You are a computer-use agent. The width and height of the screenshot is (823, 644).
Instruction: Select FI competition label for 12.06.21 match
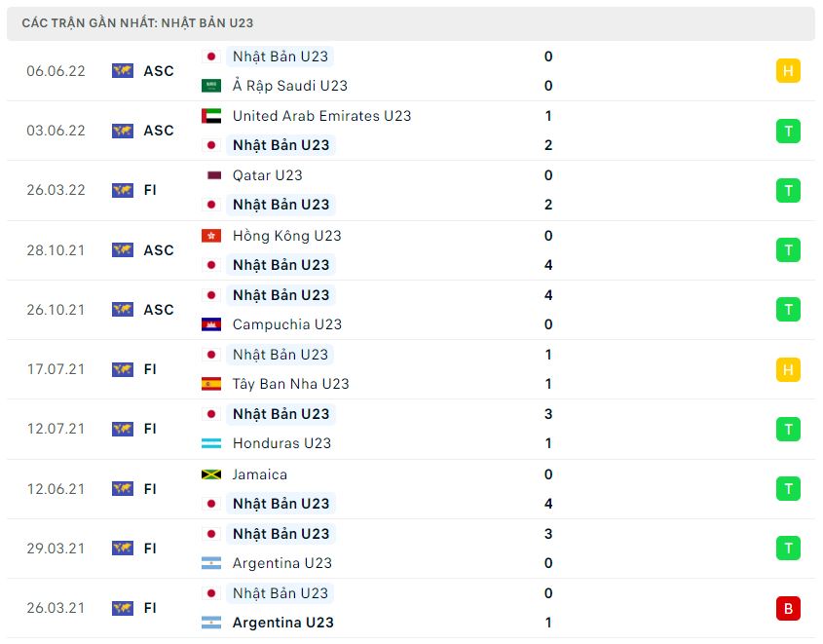pos(150,489)
